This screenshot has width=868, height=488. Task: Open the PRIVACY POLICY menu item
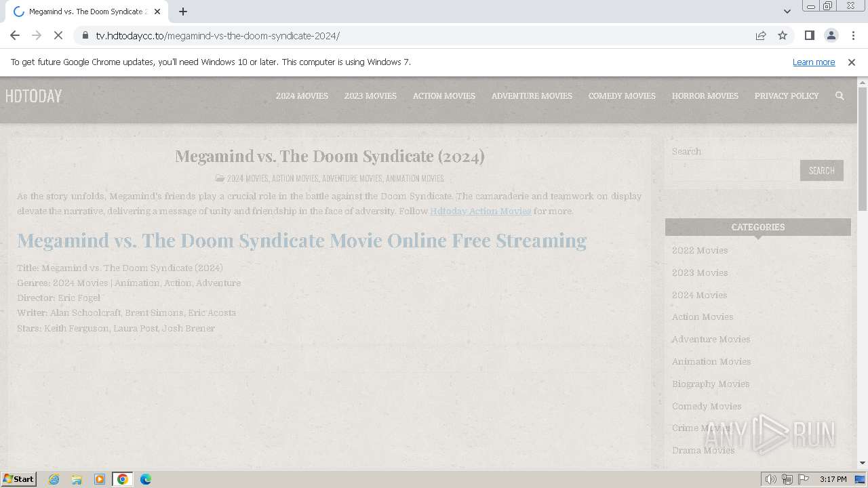(x=787, y=96)
